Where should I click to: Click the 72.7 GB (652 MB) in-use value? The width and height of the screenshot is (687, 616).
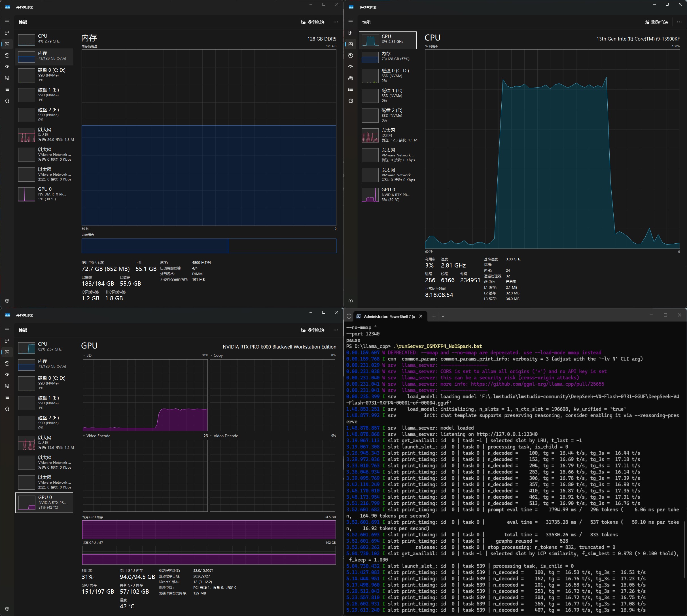pyautogui.click(x=106, y=269)
